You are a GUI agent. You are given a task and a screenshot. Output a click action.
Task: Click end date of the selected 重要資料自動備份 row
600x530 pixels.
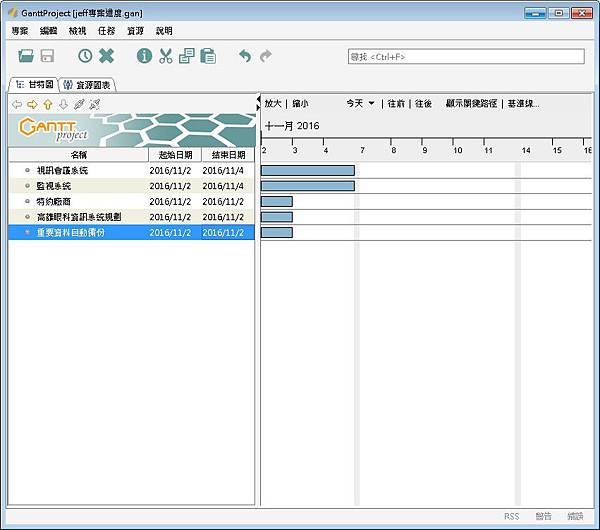point(223,232)
